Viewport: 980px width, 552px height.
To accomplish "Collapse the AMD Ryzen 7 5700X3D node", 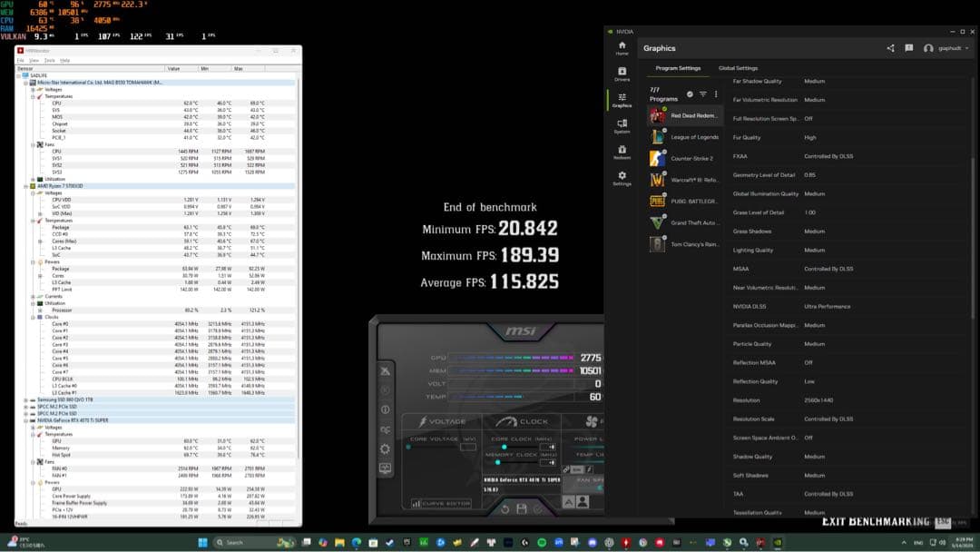I will pyautogui.click(x=26, y=186).
